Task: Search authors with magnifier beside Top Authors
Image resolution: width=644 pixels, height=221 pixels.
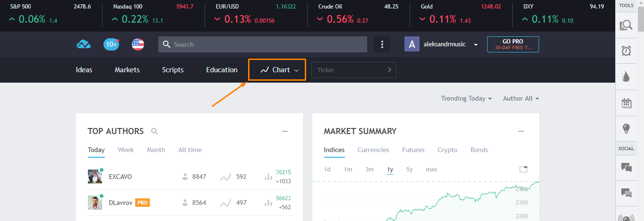Action: tap(155, 131)
